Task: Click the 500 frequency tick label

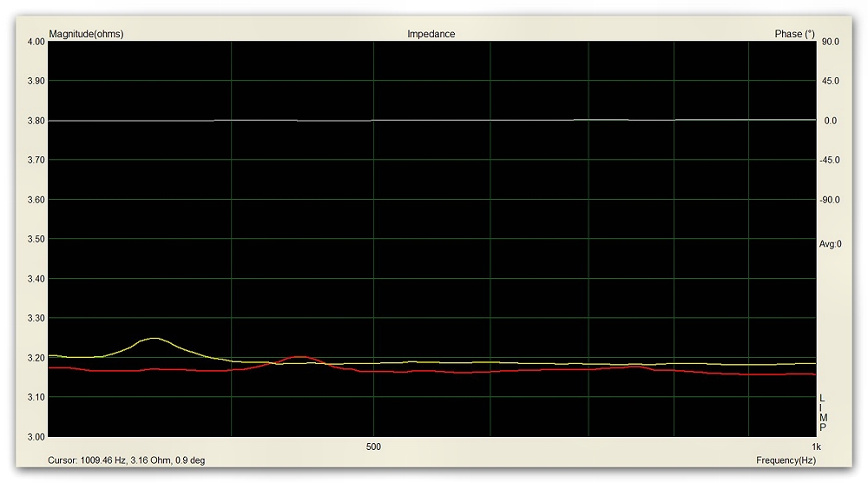Action: 373,448
